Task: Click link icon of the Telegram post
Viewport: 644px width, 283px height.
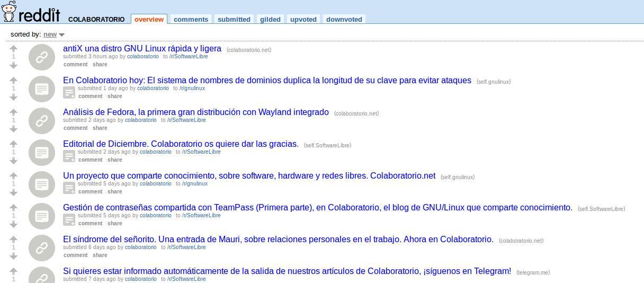Action: pyautogui.click(x=42, y=275)
